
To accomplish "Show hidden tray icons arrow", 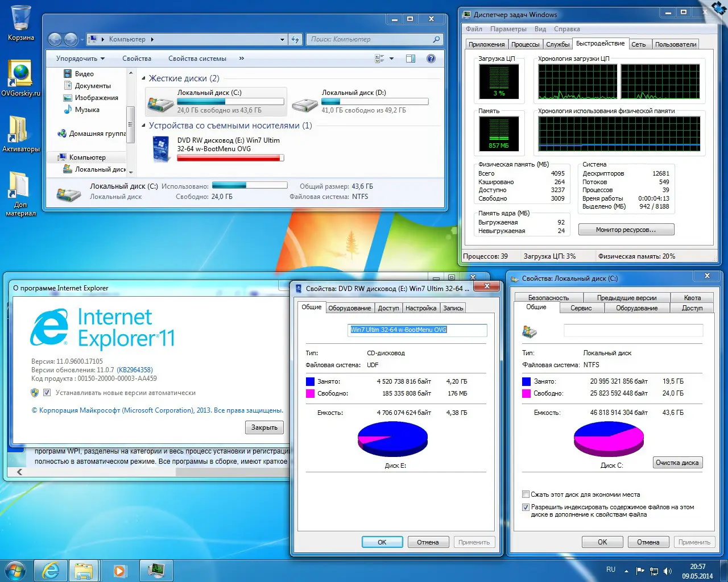I will 626,571.
